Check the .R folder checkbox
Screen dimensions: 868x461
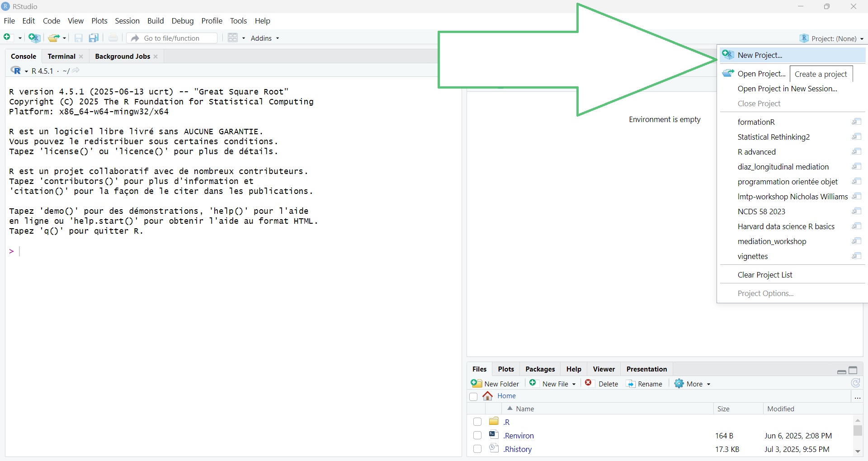click(477, 422)
